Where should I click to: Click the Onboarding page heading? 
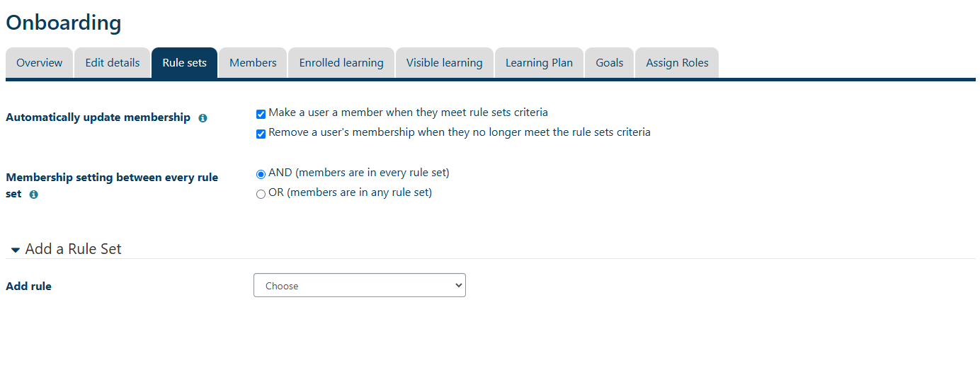[x=64, y=23]
